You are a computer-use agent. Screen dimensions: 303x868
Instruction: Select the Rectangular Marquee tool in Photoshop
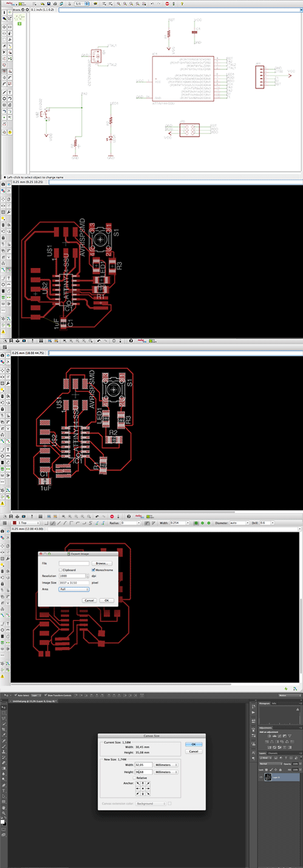pyautogui.click(x=4, y=713)
